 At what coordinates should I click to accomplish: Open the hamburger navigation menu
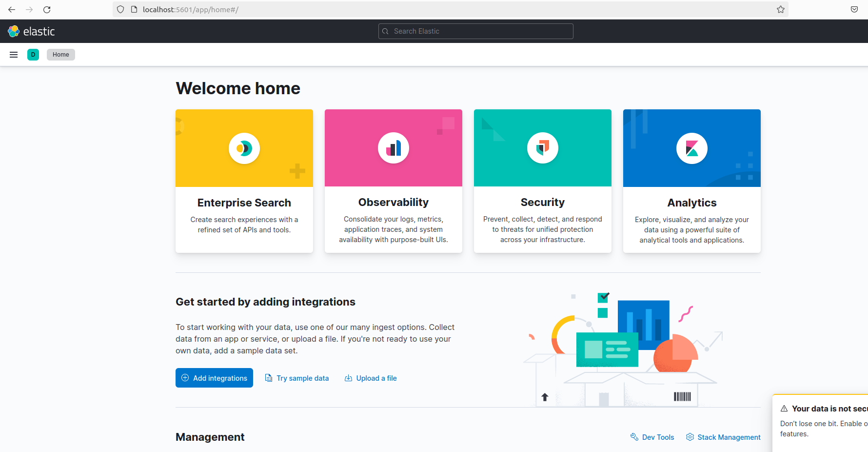(x=14, y=55)
